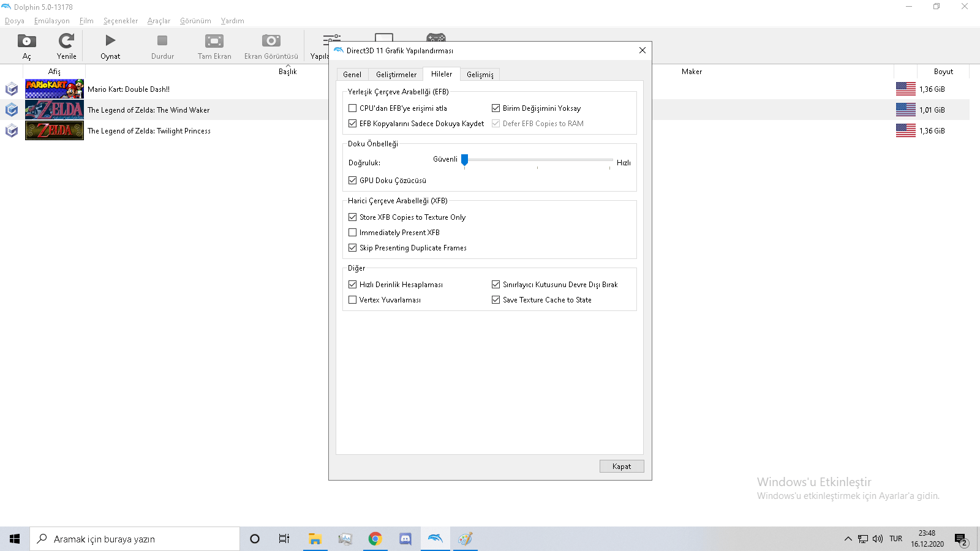Click the US flag in Mario Kart row
The width and height of the screenshot is (980, 551).
point(905,89)
